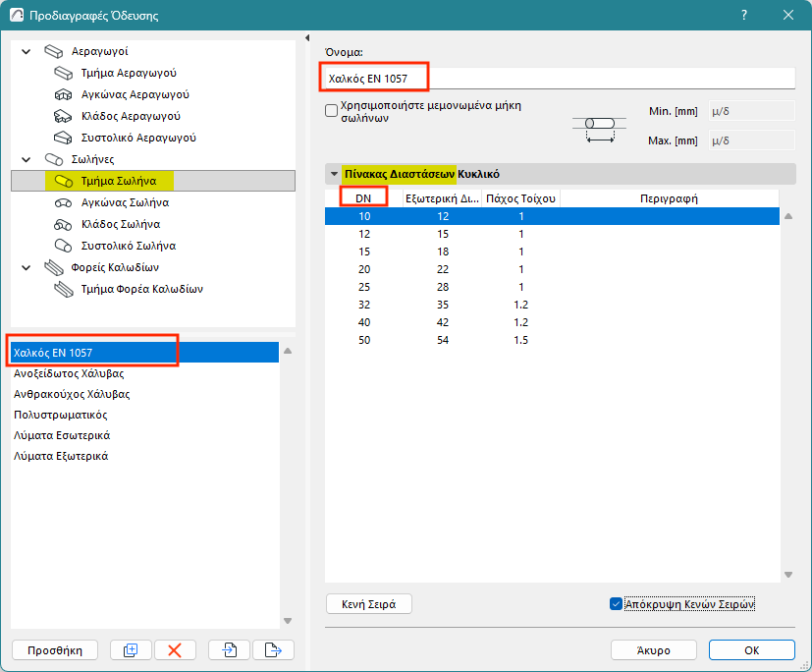The image size is (812, 672).
Task: Click the Συστολικό Αεραγωγού reducer icon
Action: tap(63, 138)
